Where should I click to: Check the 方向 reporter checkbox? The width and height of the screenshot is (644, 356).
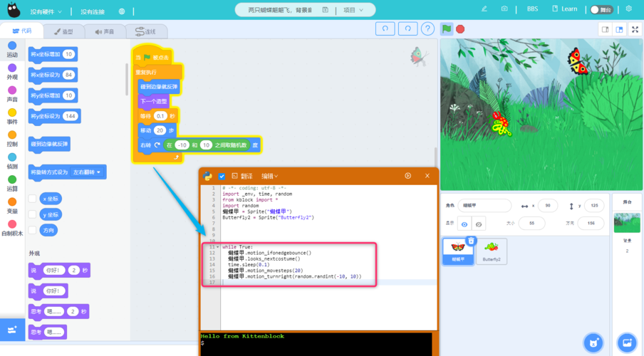(x=32, y=230)
